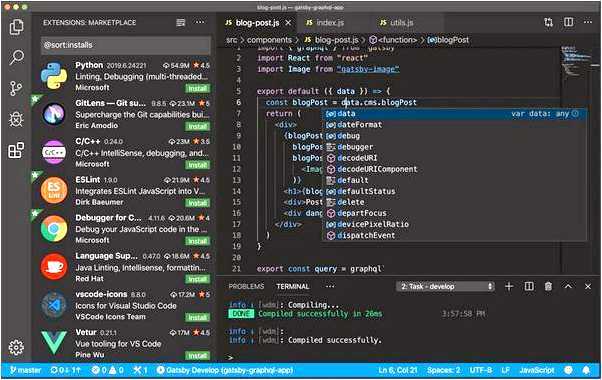Select the Vetur extension logo
This screenshot has width=602, height=380.
54,342
